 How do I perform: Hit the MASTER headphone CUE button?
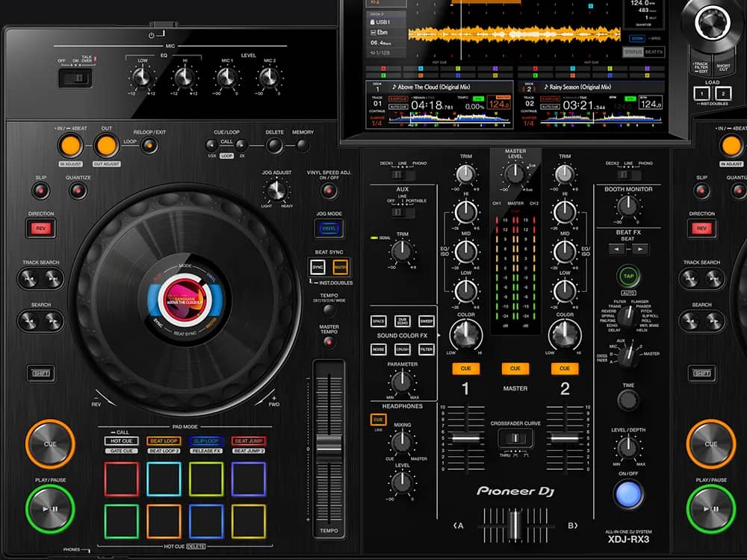(x=515, y=369)
